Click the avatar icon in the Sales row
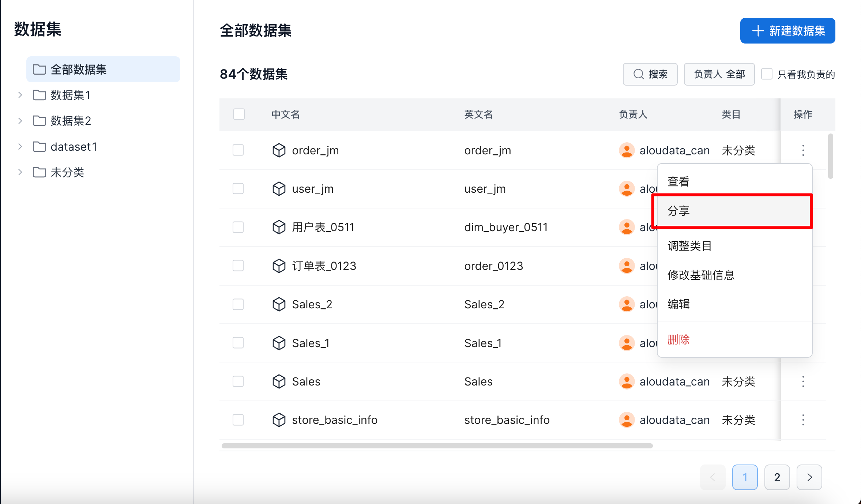Screen dimensions: 861x504 (627, 381)
